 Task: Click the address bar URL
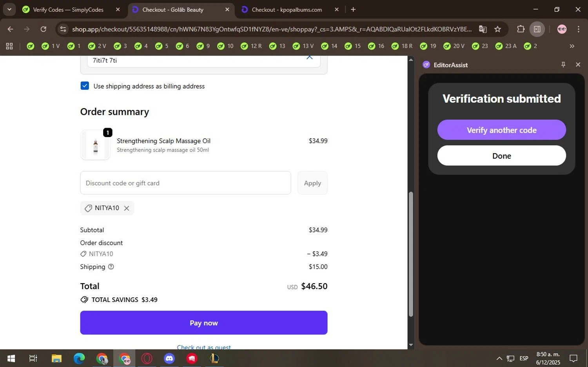[272, 29]
